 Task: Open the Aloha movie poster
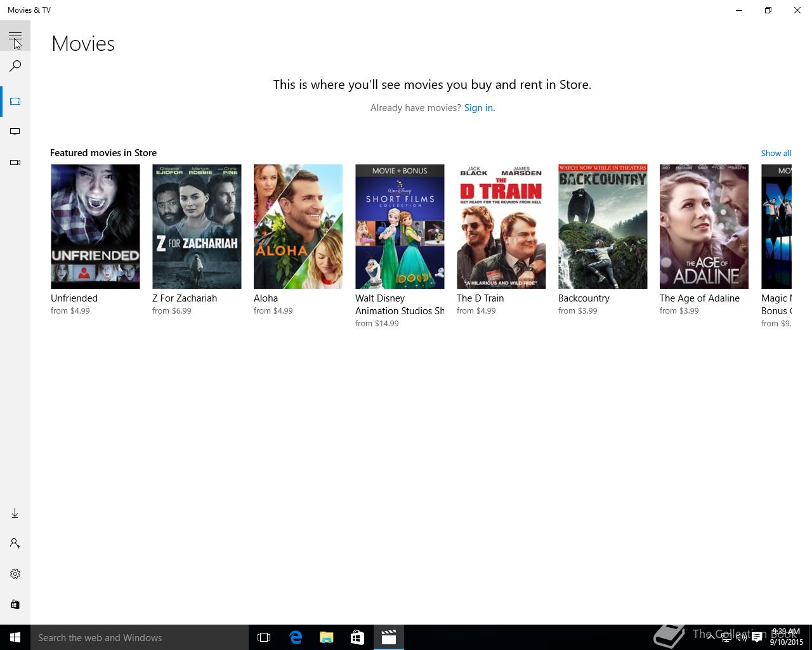[298, 227]
